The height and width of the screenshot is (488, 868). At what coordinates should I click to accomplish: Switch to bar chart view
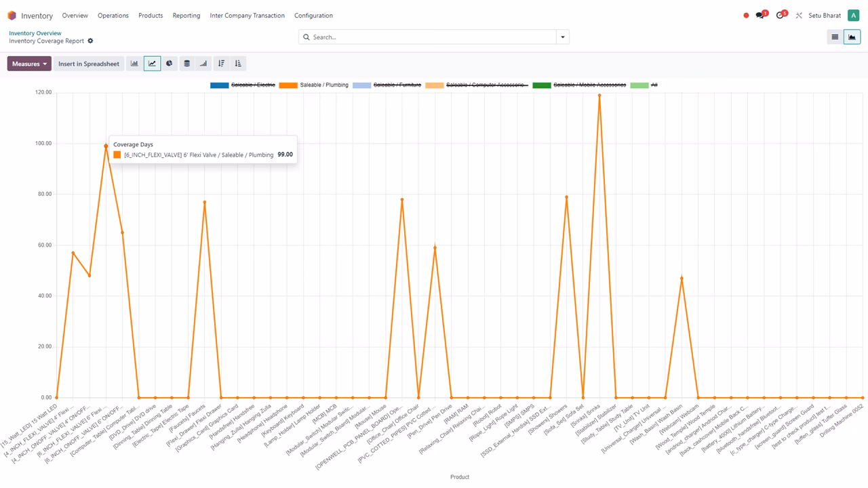(134, 64)
